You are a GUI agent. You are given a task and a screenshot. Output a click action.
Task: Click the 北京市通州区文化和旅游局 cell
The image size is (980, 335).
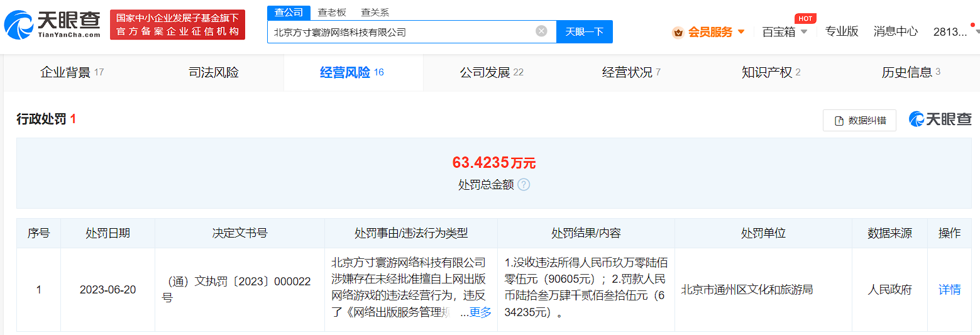pos(747,290)
